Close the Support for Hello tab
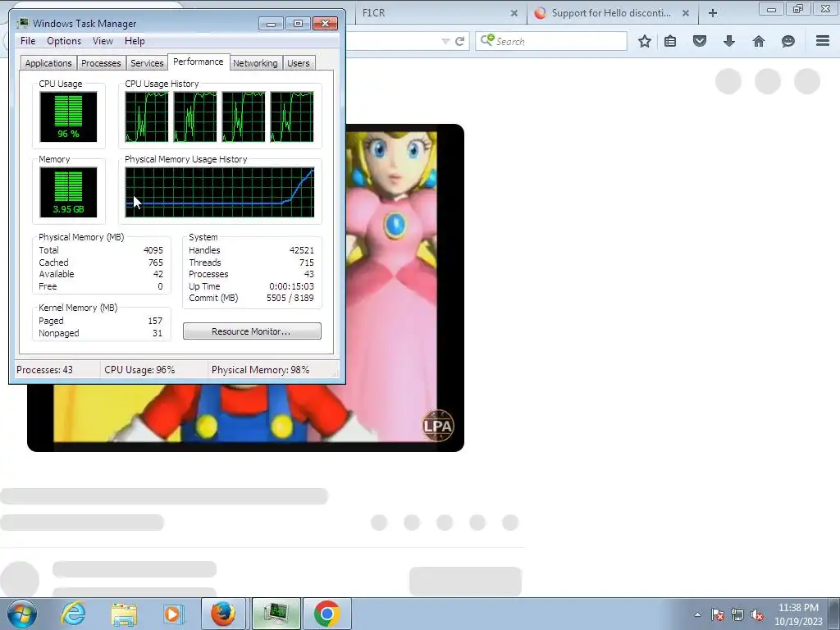Viewport: 840px width, 630px height. 686,13
